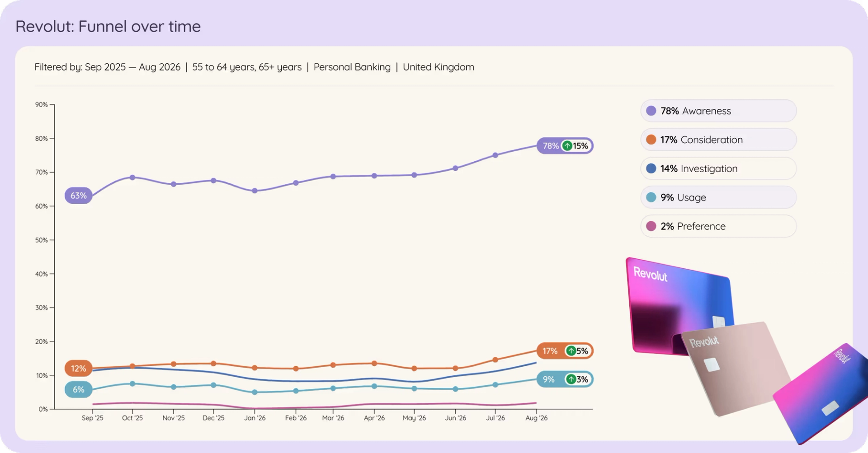This screenshot has height=453, width=868.
Task: Click the dark blue Investigation legend dot
Action: pos(651,168)
